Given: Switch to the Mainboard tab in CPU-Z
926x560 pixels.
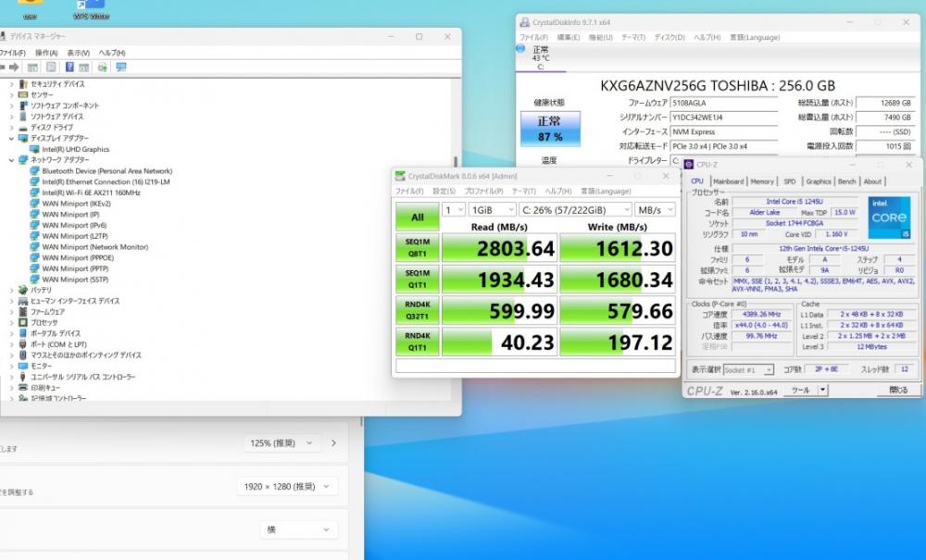Looking at the screenshot, I should (728, 181).
